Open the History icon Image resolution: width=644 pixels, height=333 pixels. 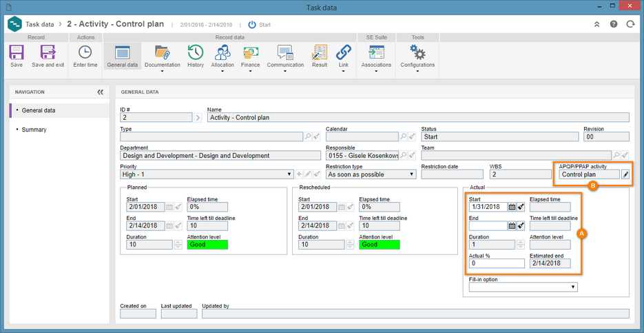[x=196, y=52]
